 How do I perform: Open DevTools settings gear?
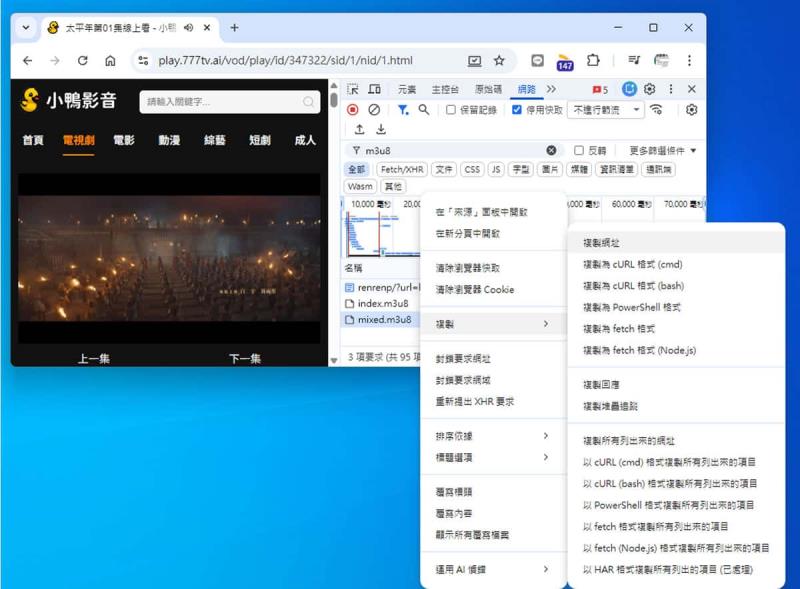tap(649, 88)
